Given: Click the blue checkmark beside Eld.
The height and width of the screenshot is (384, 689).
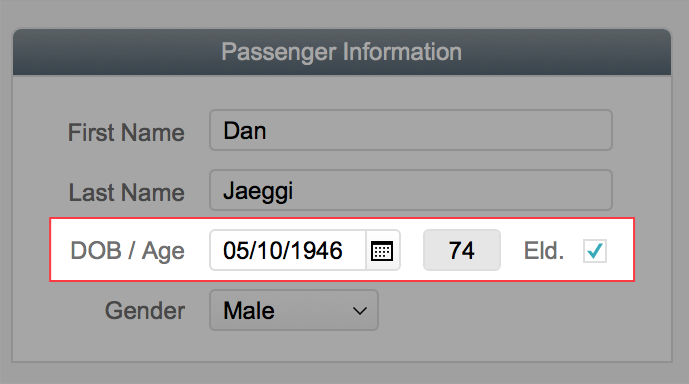Looking at the screenshot, I should [595, 251].
